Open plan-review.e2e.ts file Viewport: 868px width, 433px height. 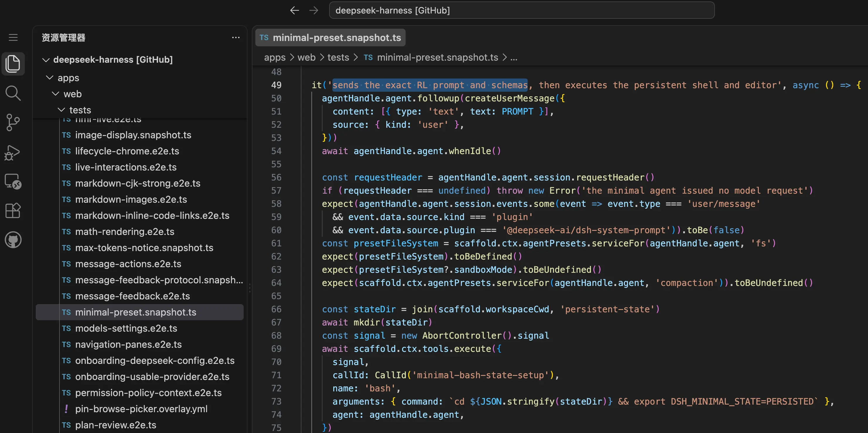point(139,425)
